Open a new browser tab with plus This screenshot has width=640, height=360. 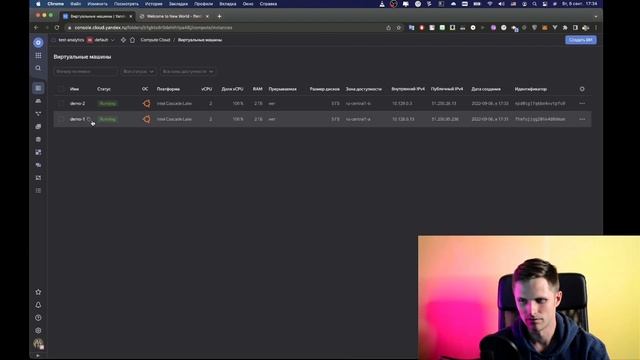click(220, 16)
